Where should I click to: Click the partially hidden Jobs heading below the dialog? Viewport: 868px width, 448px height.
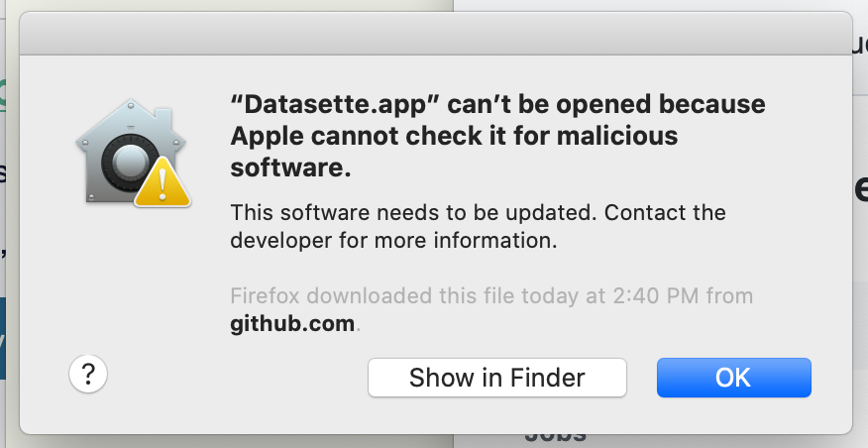pos(555,438)
